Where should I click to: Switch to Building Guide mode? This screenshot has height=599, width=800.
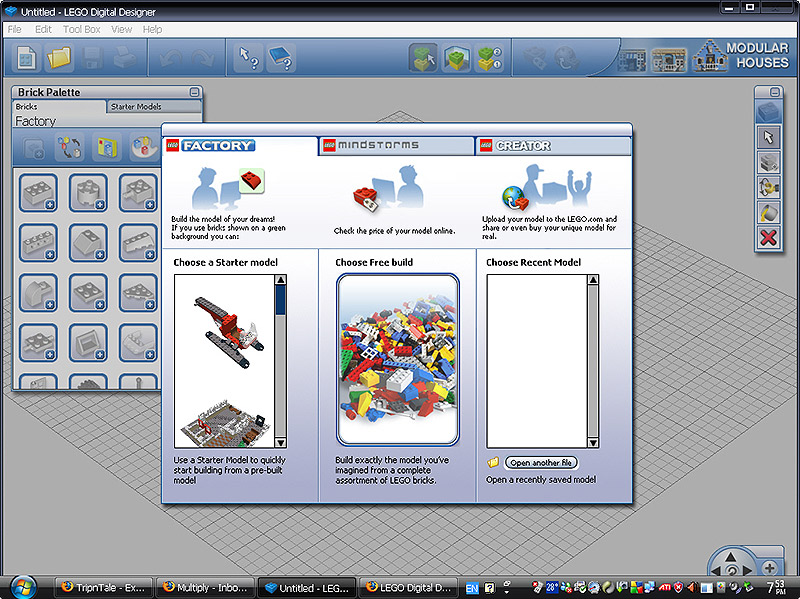pyautogui.click(x=489, y=58)
